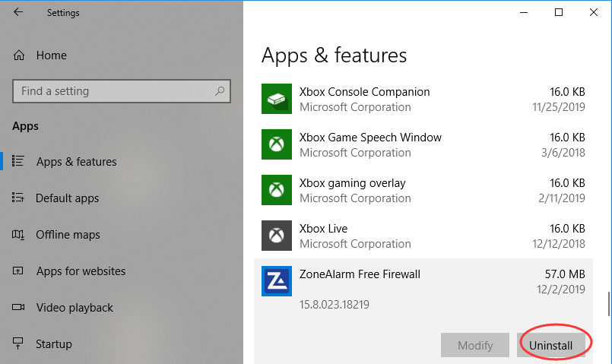
Task: Open the Home icon in sidebar
Action: pyautogui.click(x=19, y=55)
